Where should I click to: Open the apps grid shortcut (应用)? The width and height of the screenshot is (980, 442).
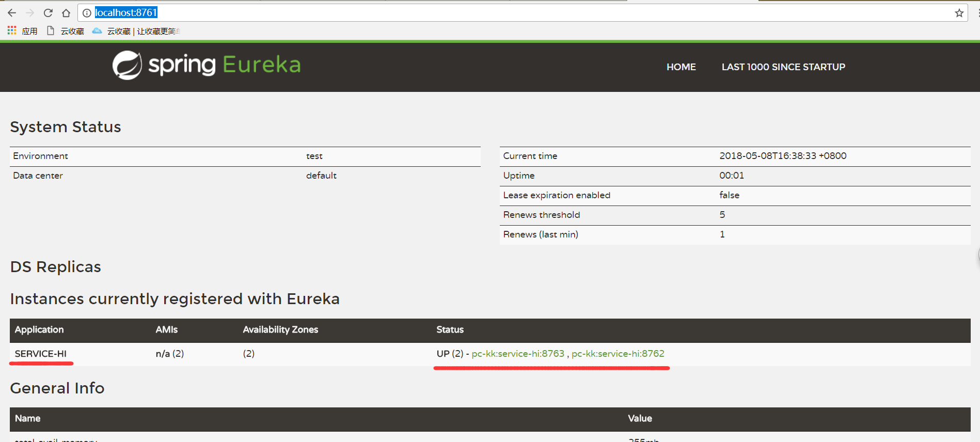tap(23, 31)
